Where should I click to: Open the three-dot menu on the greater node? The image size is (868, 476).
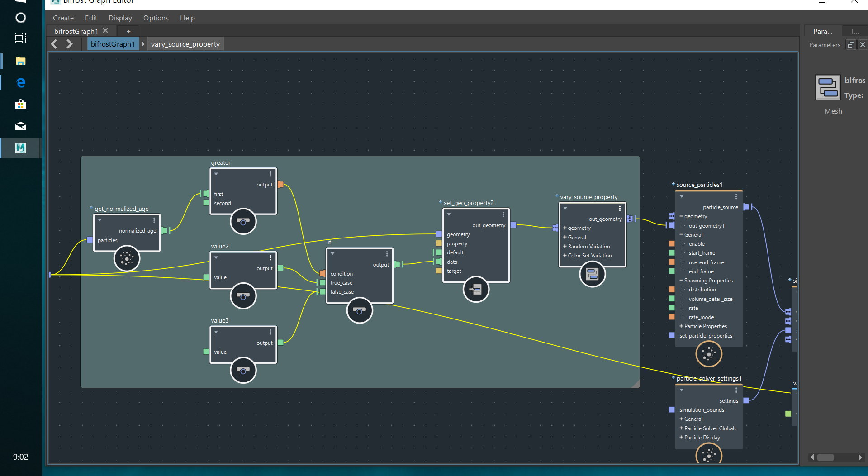pyautogui.click(x=270, y=174)
